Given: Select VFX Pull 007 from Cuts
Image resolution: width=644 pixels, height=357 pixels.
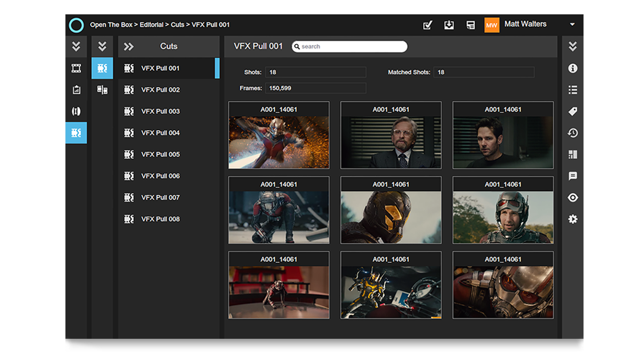Looking at the screenshot, I should (x=169, y=197).
